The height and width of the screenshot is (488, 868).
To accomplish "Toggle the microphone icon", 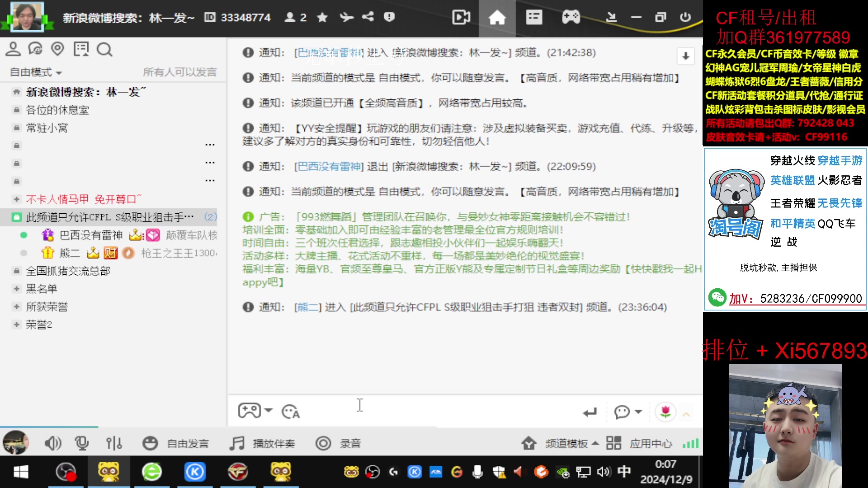I will [82, 443].
